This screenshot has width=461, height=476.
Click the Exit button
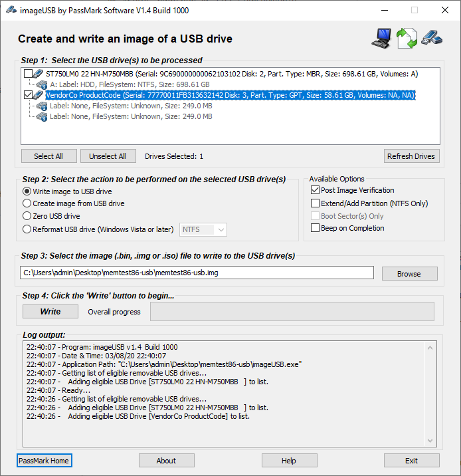pyautogui.click(x=412, y=461)
